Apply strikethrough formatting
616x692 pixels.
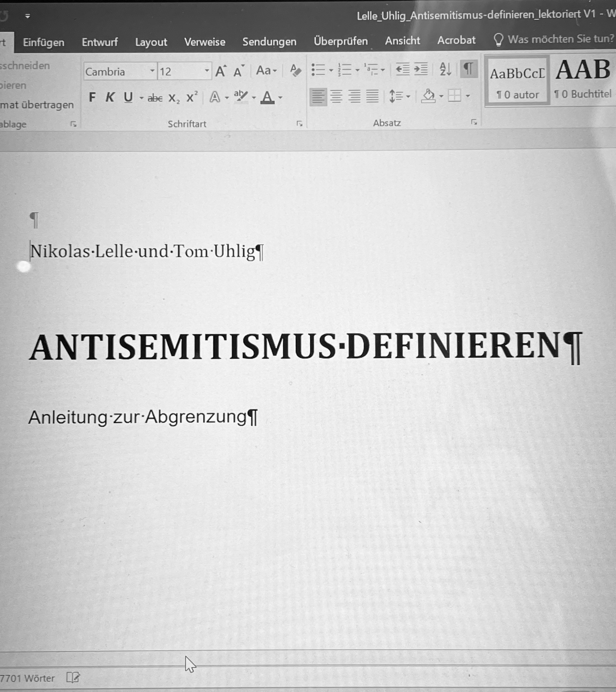point(155,98)
